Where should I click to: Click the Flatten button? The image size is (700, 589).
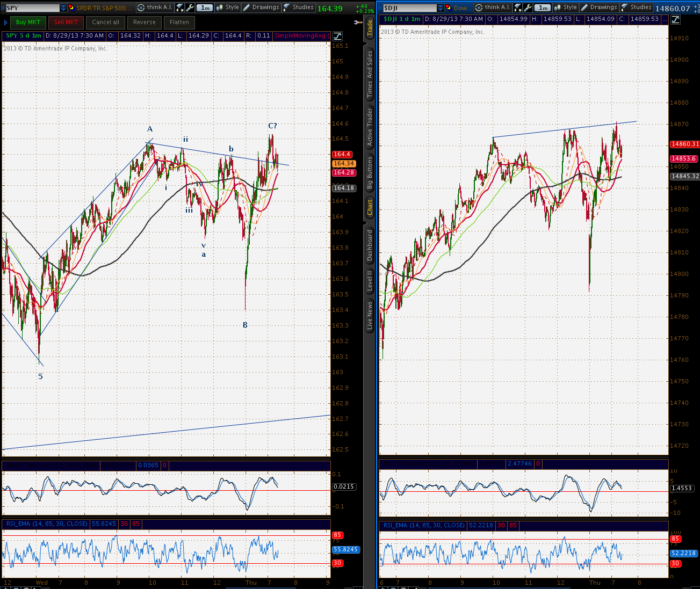click(179, 22)
